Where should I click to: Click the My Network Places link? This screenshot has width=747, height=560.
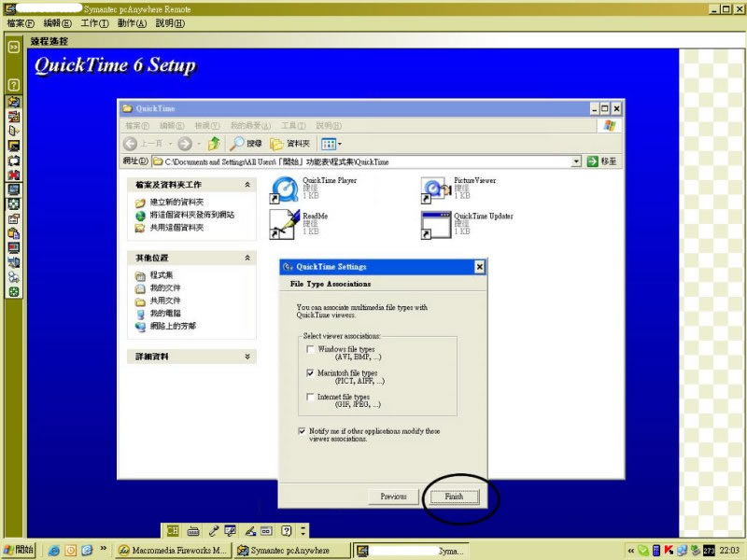[173, 326]
